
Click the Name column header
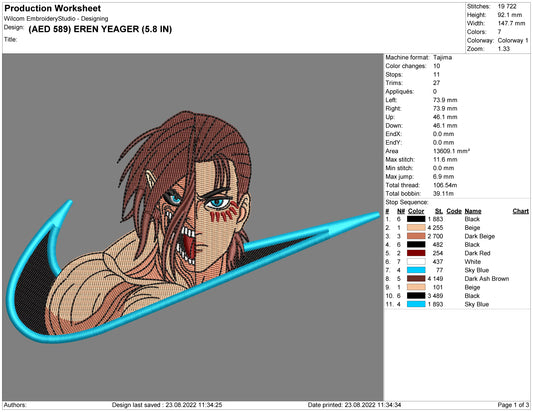(473, 211)
